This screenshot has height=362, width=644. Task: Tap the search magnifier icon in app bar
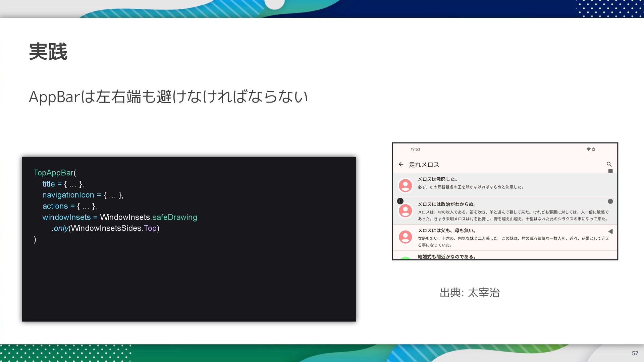coord(609,164)
